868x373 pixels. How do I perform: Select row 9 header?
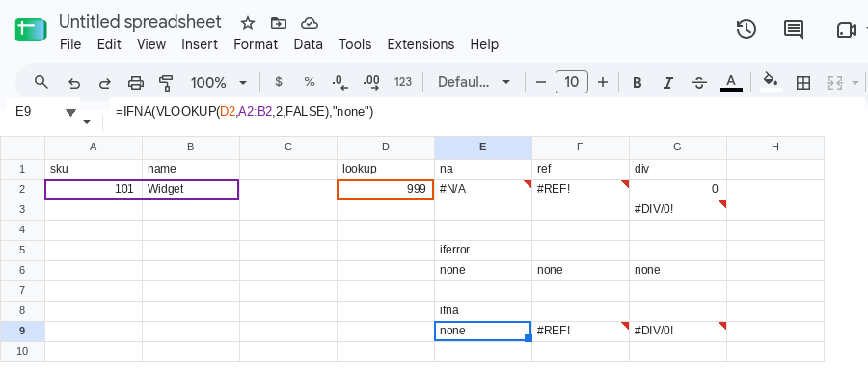[22, 331]
